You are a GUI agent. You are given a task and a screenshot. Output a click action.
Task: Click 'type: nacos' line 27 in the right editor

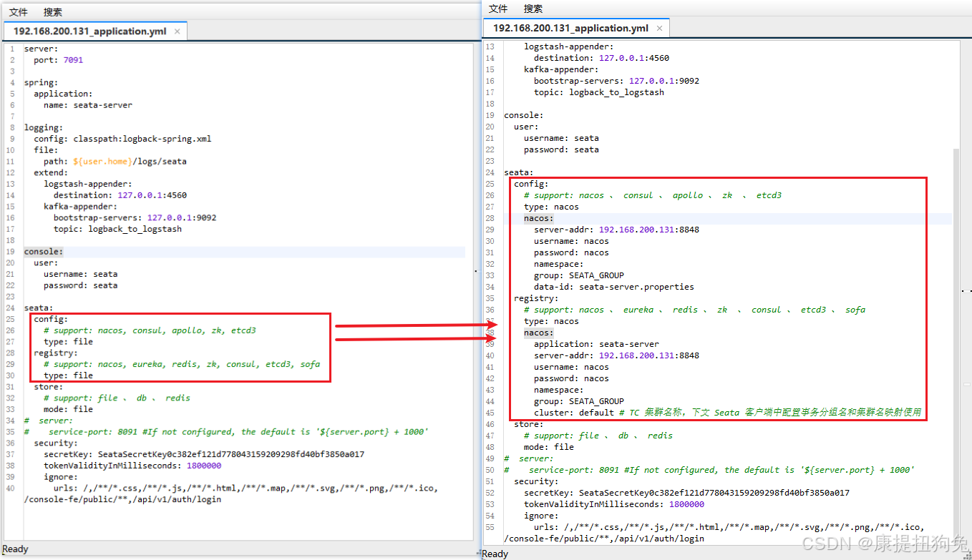tap(551, 207)
